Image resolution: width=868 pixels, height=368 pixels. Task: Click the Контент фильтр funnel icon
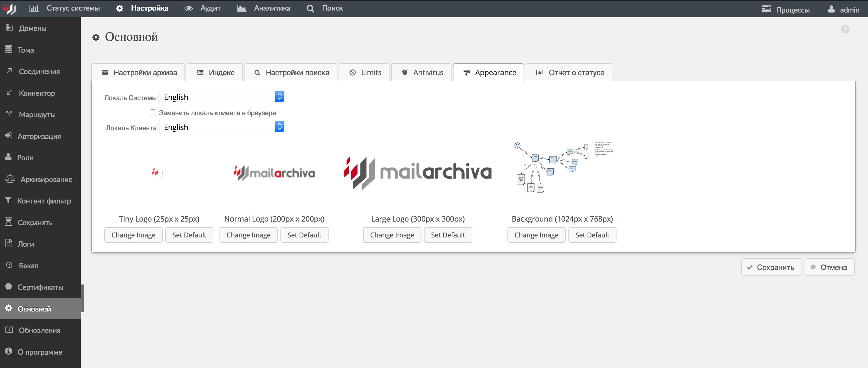tap(8, 200)
